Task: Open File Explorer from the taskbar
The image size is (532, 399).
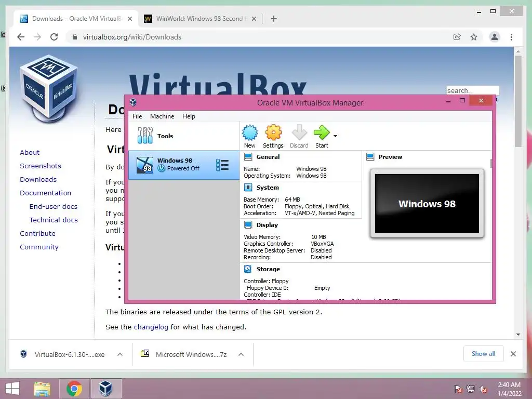Action: 42,389
